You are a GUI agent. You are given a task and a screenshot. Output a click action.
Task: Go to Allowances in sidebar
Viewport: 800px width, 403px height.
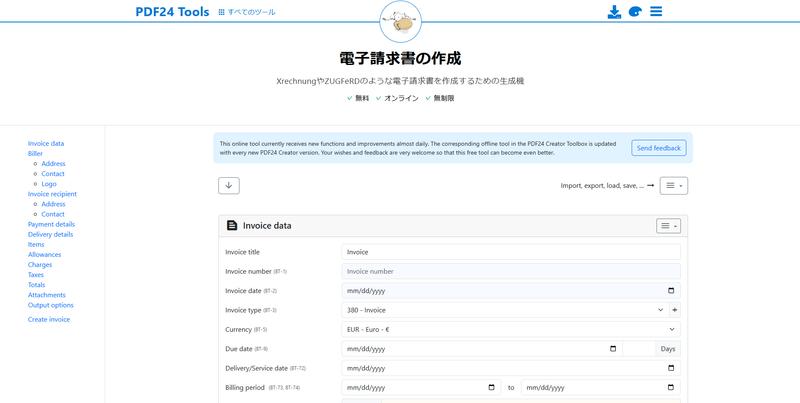tap(44, 255)
